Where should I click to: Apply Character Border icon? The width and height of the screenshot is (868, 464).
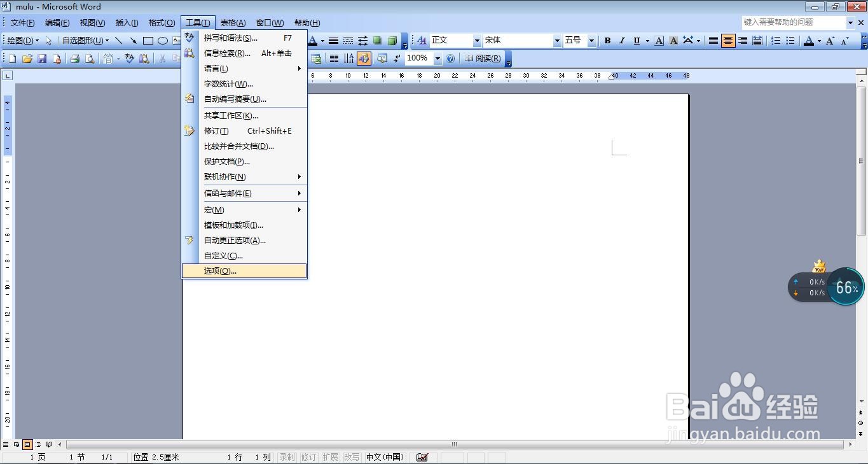point(659,40)
